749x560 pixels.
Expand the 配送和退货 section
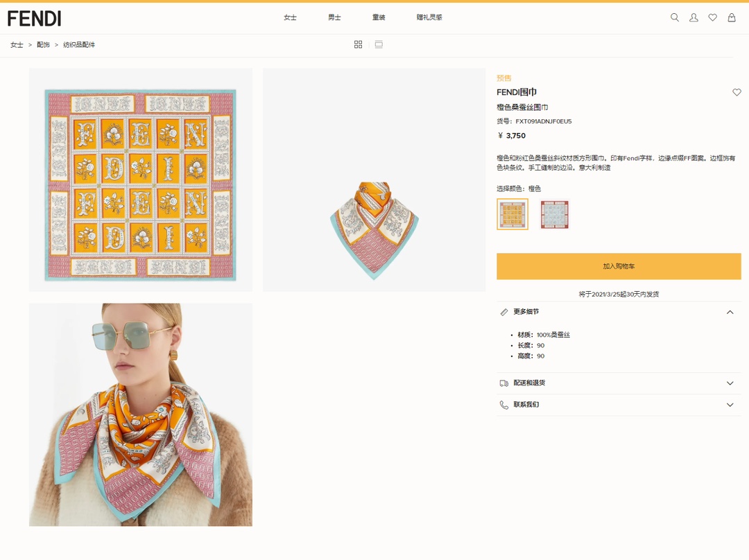(x=730, y=383)
